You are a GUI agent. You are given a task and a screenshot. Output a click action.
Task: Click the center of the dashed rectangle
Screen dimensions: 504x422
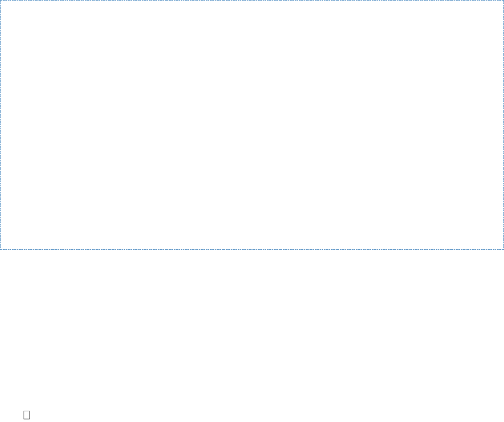pos(252,125)
